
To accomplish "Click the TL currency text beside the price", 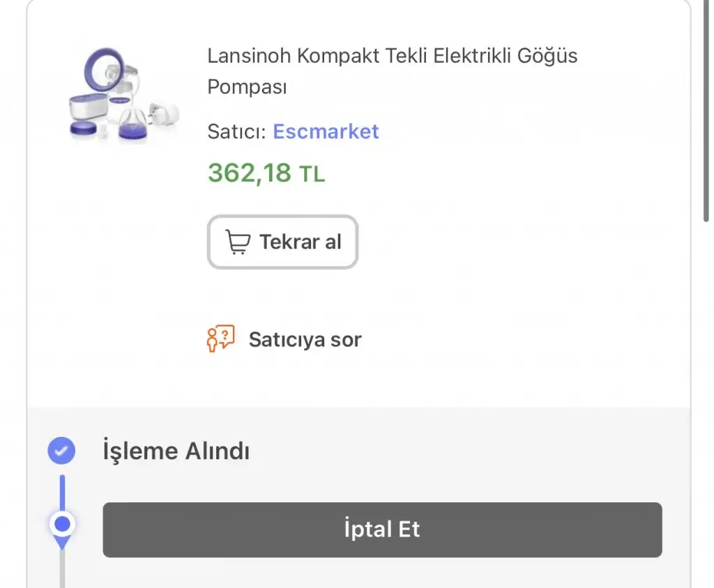I will coord(312,174).
